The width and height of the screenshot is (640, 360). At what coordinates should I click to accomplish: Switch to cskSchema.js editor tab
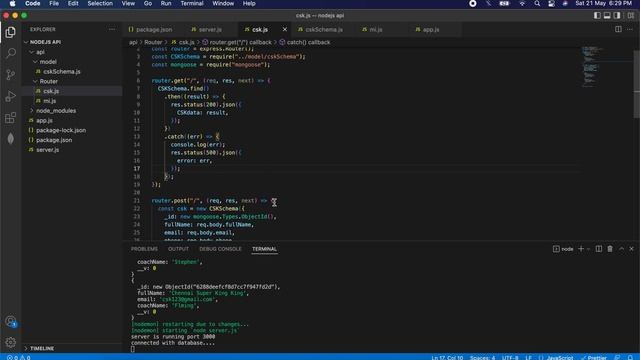(x=324, y=29)
